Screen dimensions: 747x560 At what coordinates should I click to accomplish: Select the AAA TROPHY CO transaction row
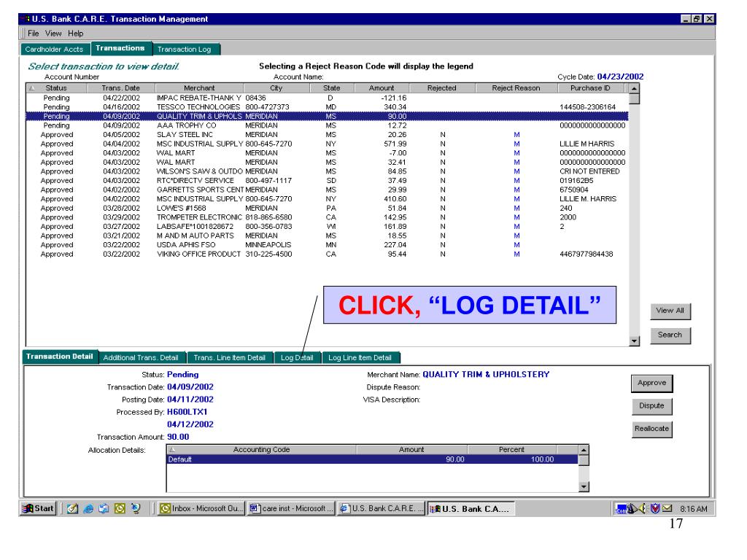point(327,125)
